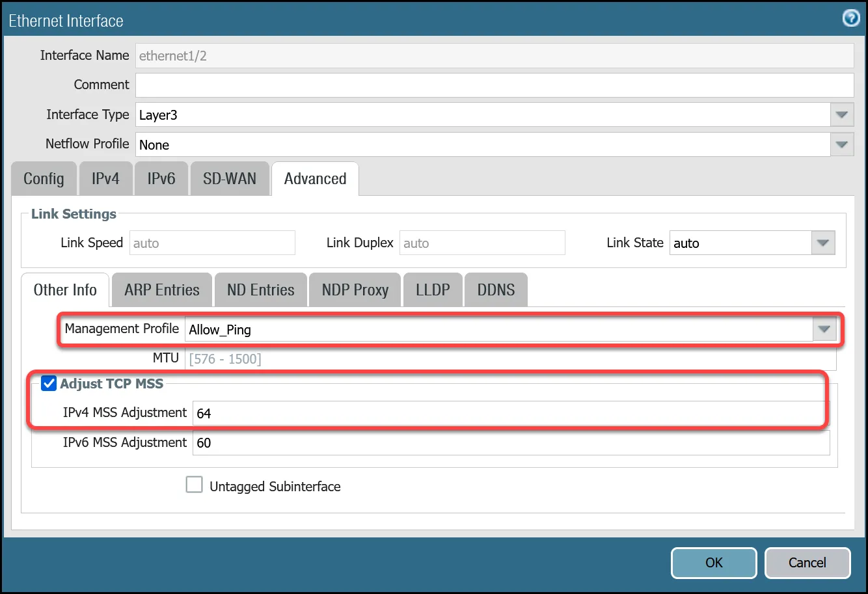Expand the Link State dropdown
The width and height of the screenshot is (868, 594).
[823, 243]
